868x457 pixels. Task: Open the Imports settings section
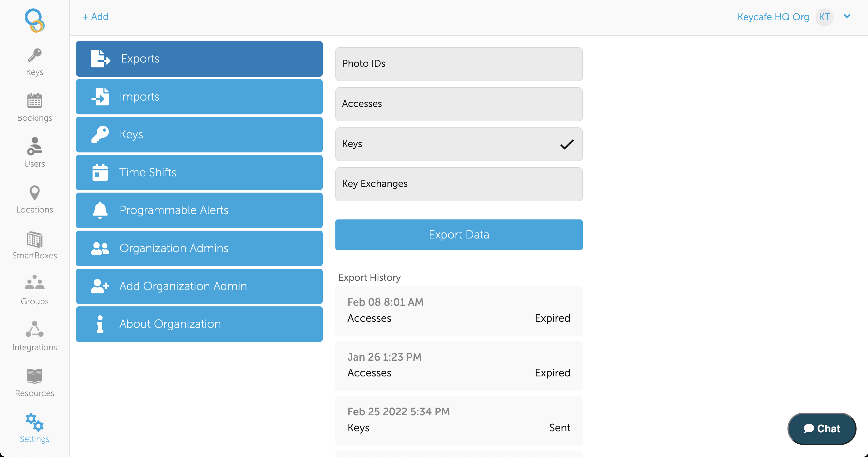tap(199, 97)
